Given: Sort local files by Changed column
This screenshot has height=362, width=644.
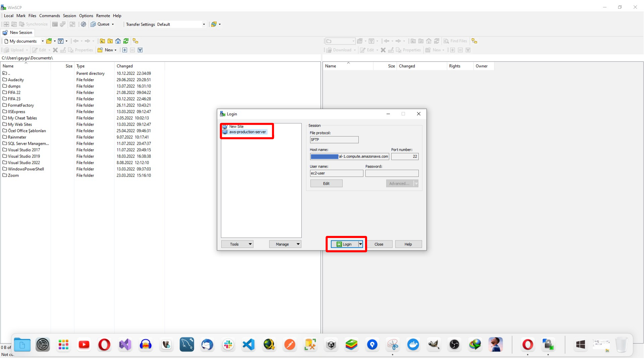Looking at the screenshot, I should click(x=139, y=66).
